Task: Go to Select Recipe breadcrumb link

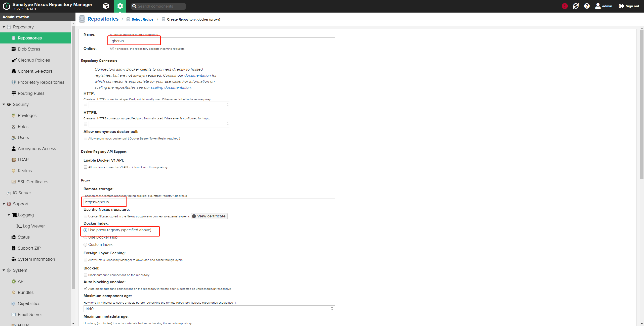Action: pos(142,19)
